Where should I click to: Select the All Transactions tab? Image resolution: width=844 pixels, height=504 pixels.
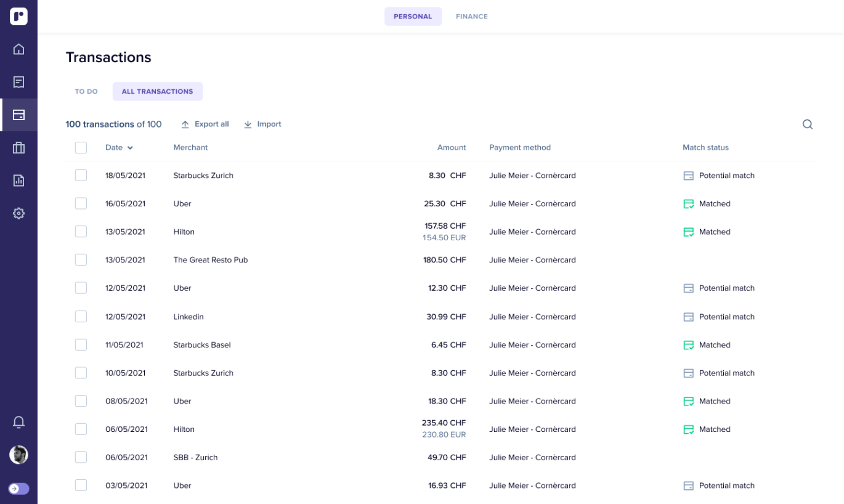tap(157, 91)
